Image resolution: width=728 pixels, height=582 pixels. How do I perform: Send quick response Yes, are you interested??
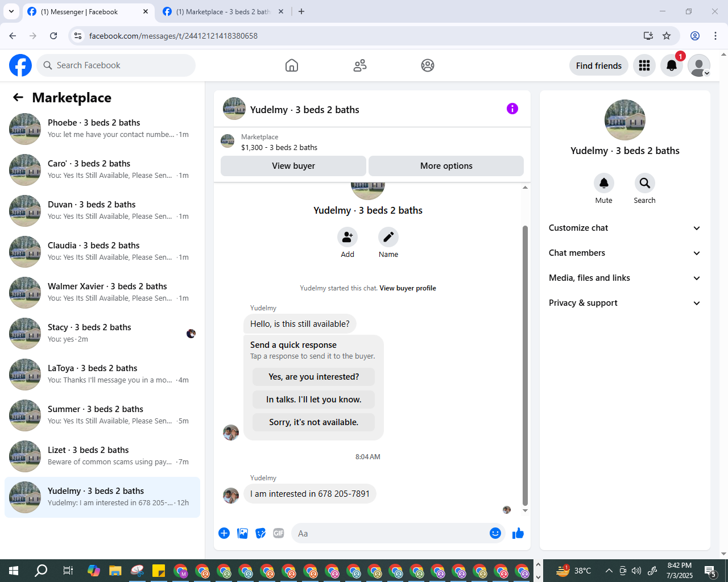coord(314,377)
